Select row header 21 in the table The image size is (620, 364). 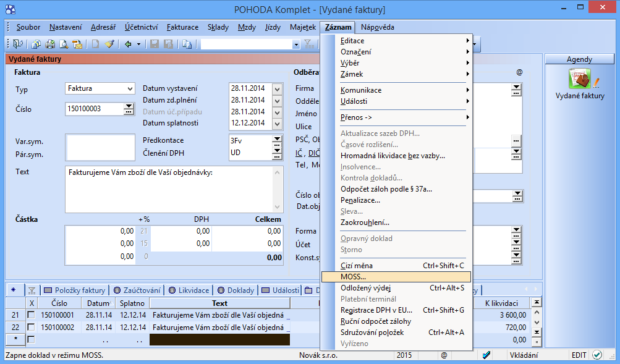point(15,315)
